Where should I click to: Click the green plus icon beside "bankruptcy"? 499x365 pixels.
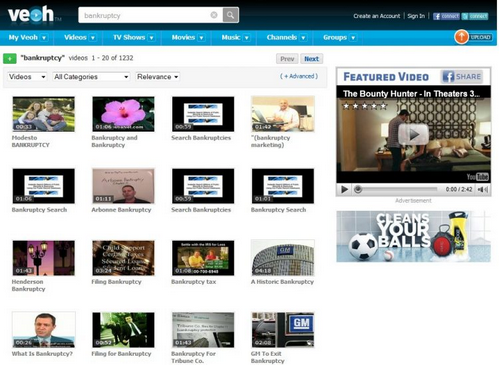pos(10,59)
